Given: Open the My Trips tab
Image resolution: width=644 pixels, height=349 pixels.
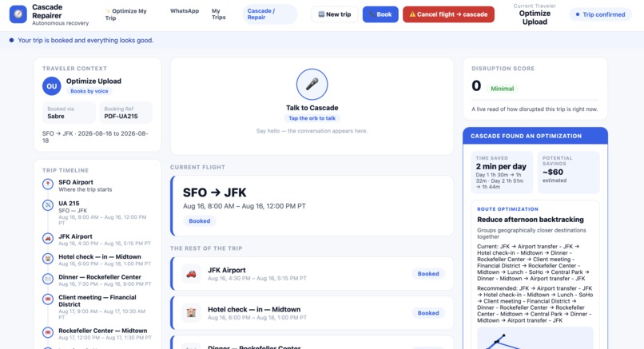Looking at the screenshot, I should [x=218, y=14].
